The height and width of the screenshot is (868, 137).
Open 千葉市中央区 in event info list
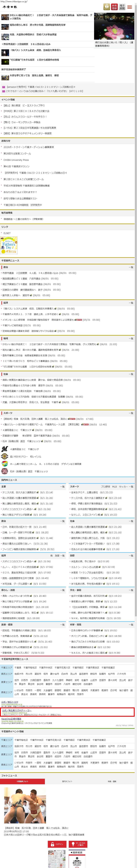(37, 740)
